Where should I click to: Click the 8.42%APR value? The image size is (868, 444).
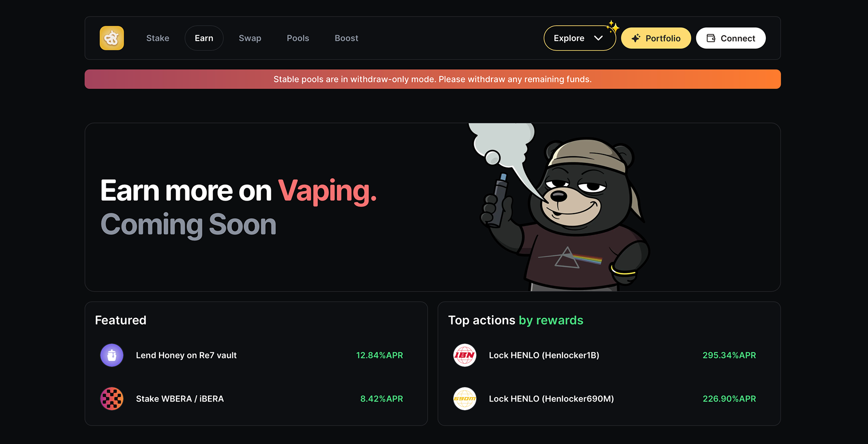click(382, 399)
